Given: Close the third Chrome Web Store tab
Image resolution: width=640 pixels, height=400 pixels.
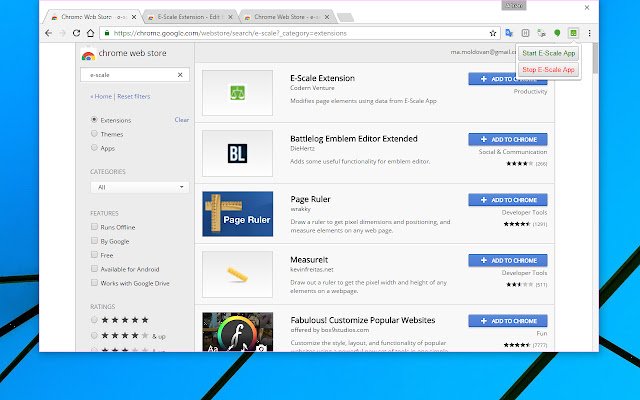Looking at the screenshot, I should (x=327, y=17).
